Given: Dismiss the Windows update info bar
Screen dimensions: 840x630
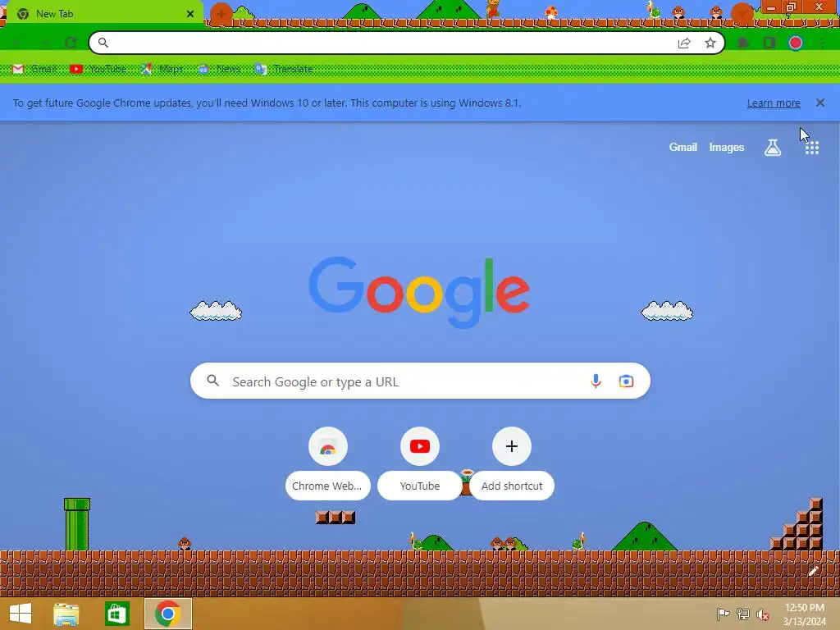Looking at the screenshot, I should click(820, 103).
